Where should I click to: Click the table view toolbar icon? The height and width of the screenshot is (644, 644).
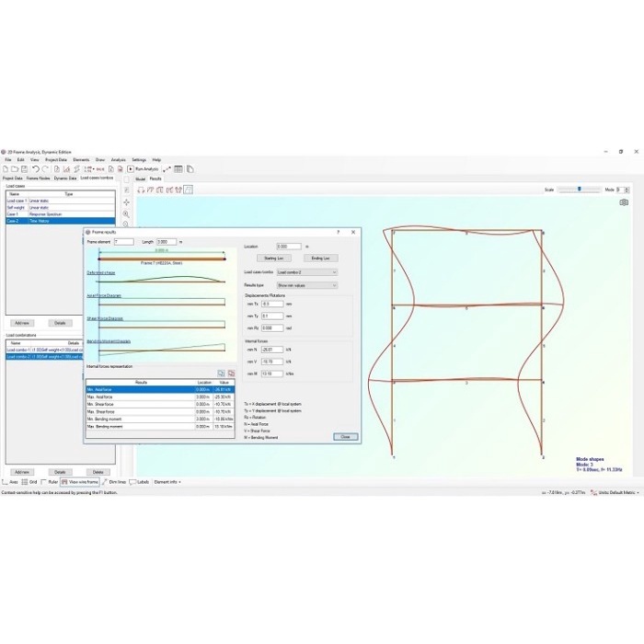178,169
